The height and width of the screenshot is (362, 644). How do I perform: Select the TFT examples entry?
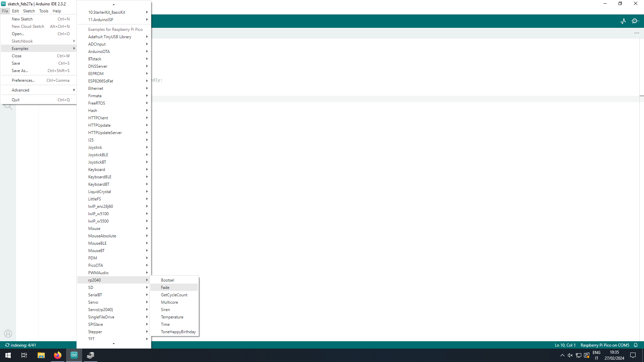[114, 339]
